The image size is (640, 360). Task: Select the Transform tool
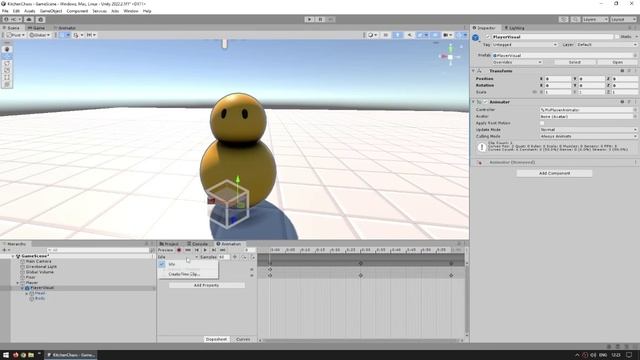(7, 84)
